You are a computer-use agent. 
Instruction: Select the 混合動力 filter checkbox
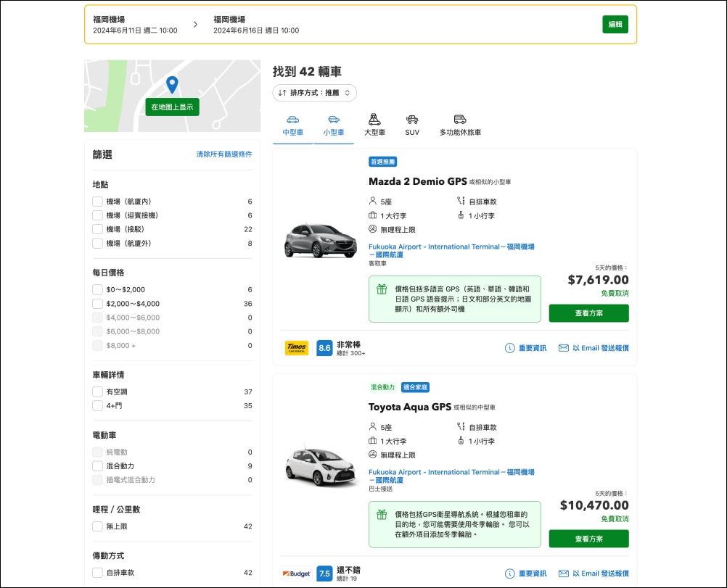(97, 465)
